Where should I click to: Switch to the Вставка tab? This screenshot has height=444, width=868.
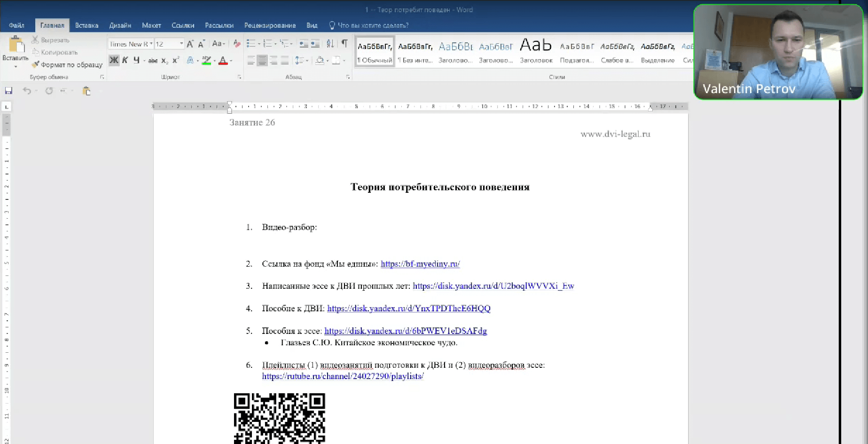tap(86, 25)
